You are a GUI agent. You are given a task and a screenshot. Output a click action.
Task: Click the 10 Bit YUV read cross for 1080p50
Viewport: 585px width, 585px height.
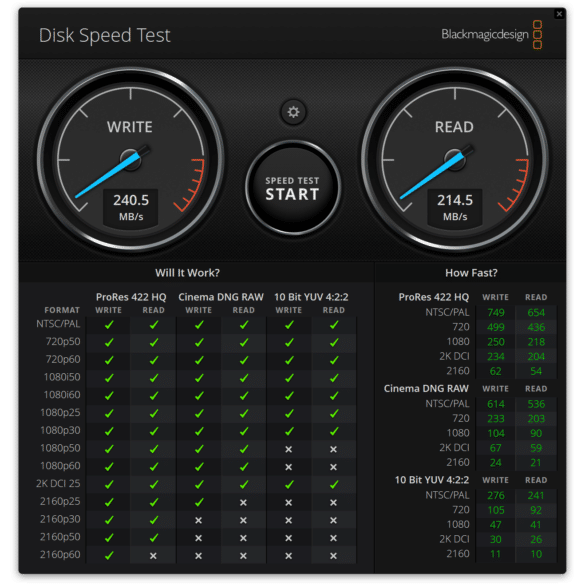334,449
